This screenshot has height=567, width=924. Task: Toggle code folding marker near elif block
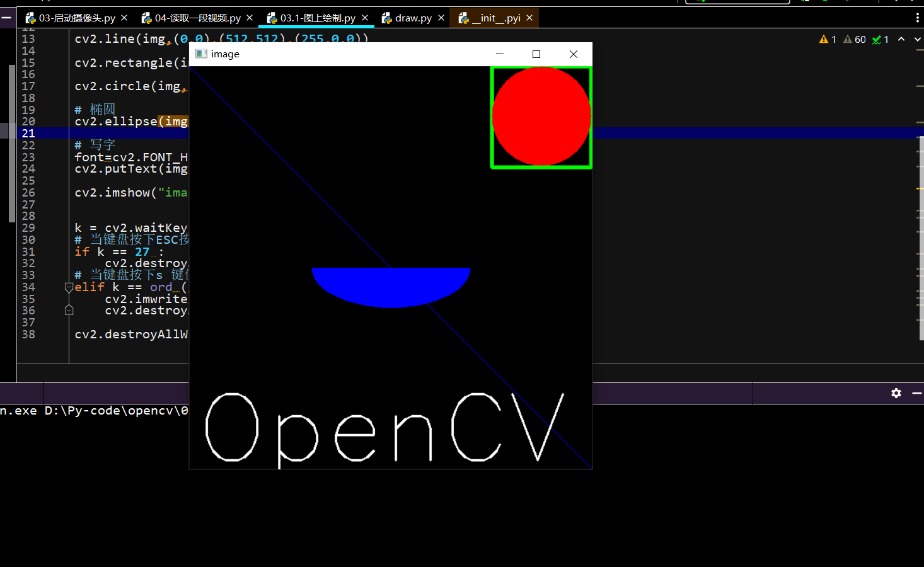point(68,287)
